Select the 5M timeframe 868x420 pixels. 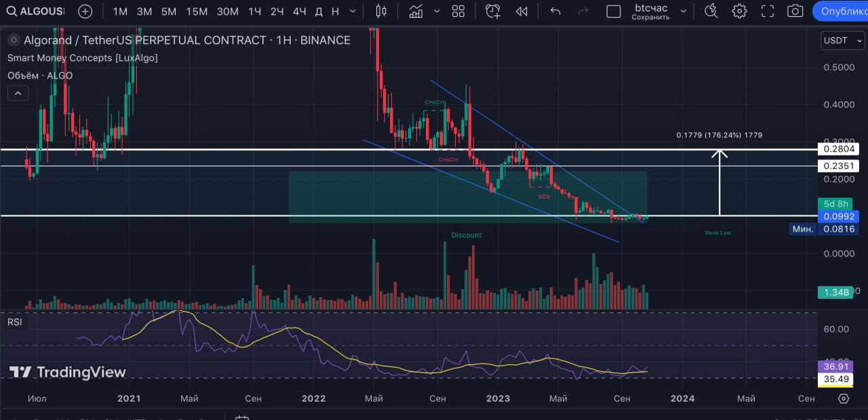169,12
